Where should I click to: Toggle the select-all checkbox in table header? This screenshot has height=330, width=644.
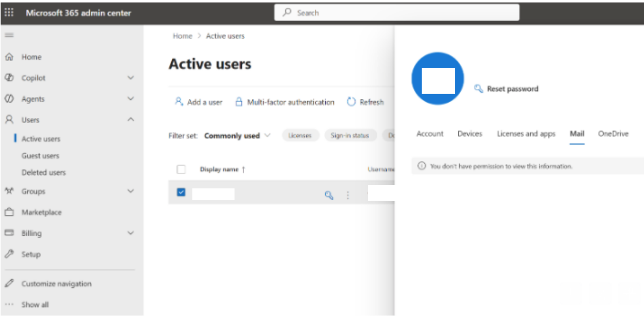pyautogui.click(x=181, y=169)
